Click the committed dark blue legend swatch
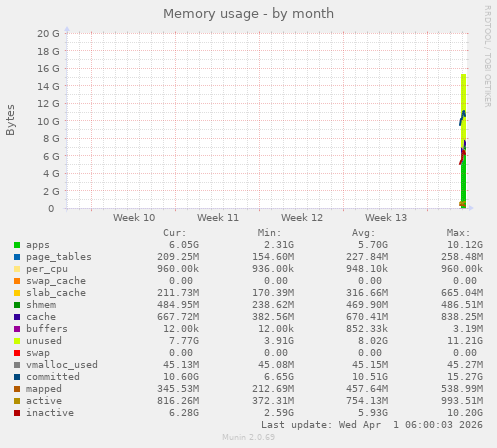Viewport: 497px width, 448px height. (x=17, y=377)
